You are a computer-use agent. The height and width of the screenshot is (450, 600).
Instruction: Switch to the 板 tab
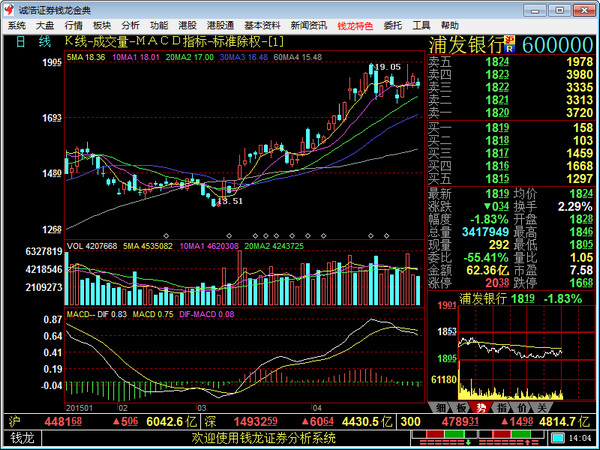(x=461, y=408)
